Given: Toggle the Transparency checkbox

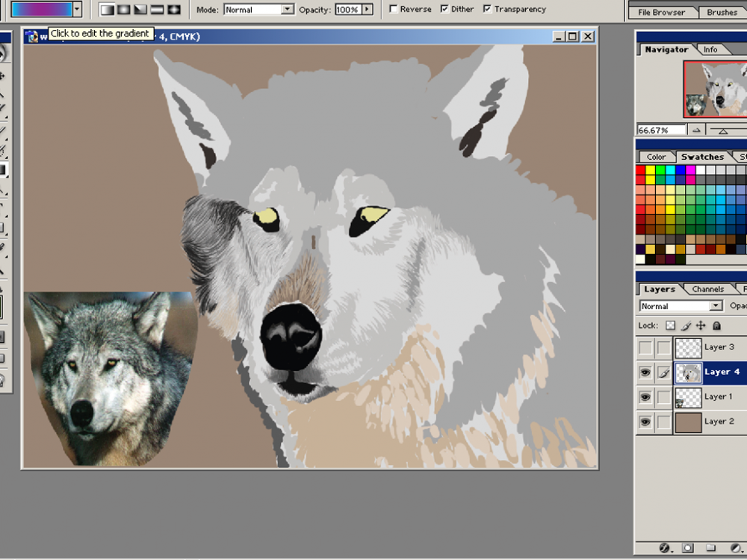Looking at the screenshot, I should point(487,9).
